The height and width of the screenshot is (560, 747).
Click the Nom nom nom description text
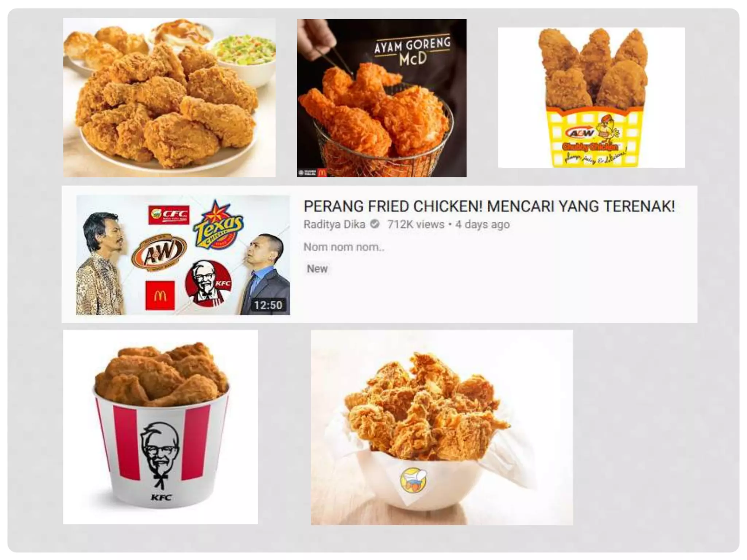coord(344,247)
